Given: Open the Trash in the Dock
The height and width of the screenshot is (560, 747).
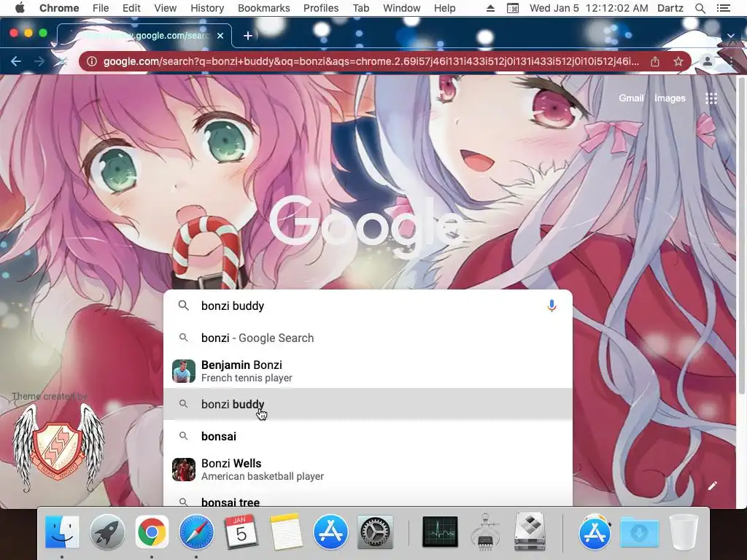Looking at the screenshot, I should (684, 532).
